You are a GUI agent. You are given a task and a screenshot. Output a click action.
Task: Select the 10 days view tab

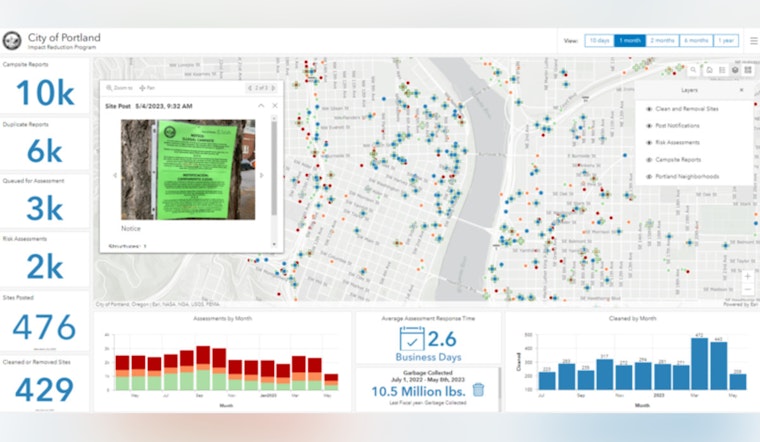[x=600, y=41]
